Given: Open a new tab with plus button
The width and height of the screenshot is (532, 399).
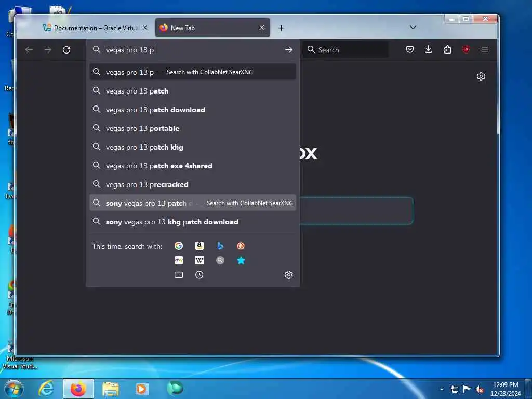Looking at the screenshot, I should (281, 28).
